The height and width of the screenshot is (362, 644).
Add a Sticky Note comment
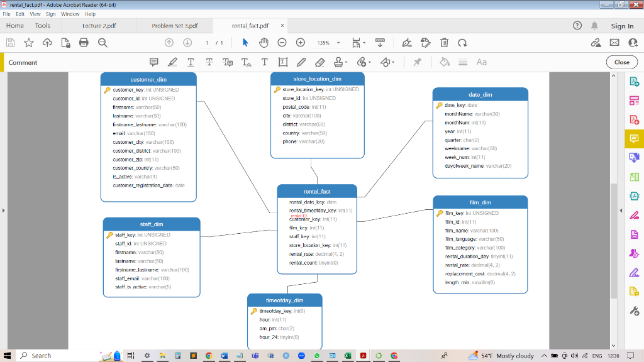[x=154, y=62]
